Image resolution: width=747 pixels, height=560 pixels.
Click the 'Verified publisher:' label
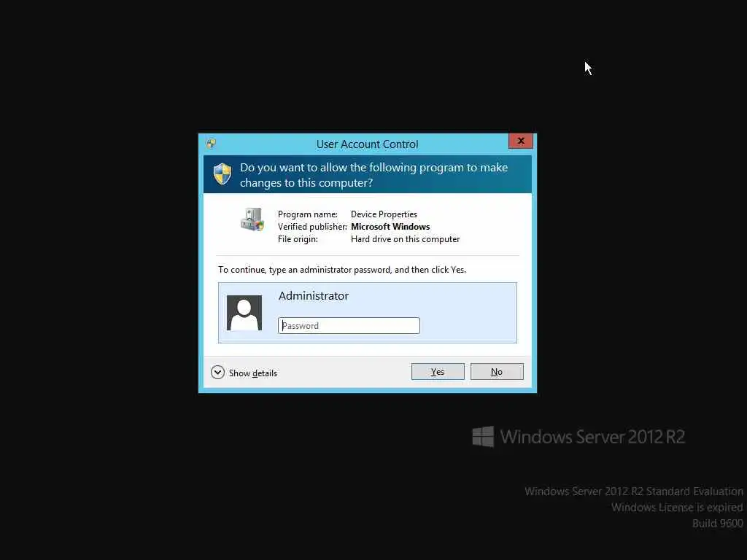pos(312,227)
